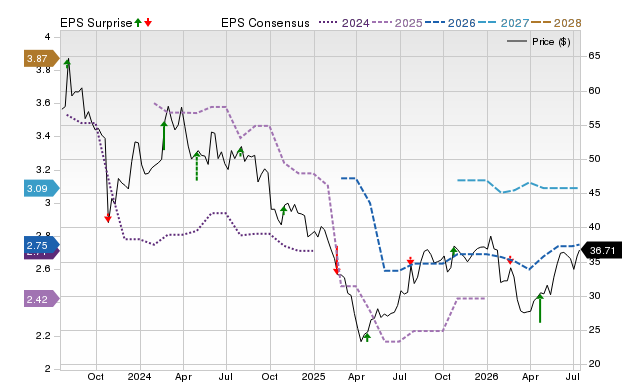The image size is (640, 382).
Task: Click the 50 price axis label
Action: tap(594, 159)
